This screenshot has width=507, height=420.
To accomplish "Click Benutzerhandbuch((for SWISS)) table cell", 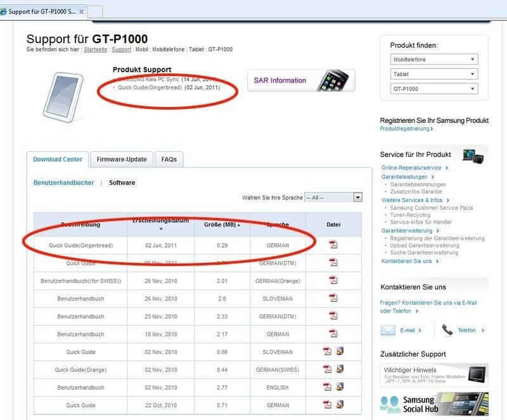I will click(x=81, y=281).
